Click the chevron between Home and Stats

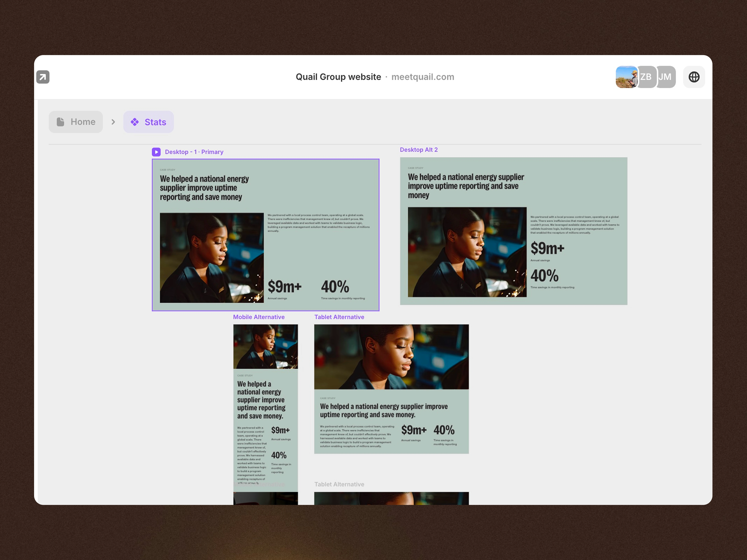(113, 122)
